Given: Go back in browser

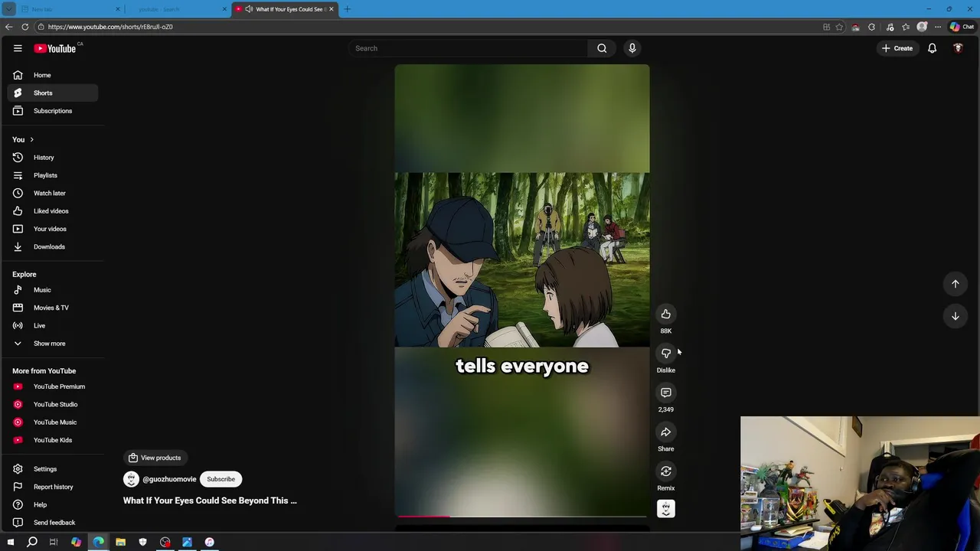Looking at the screenshot, I should (8, 27).
